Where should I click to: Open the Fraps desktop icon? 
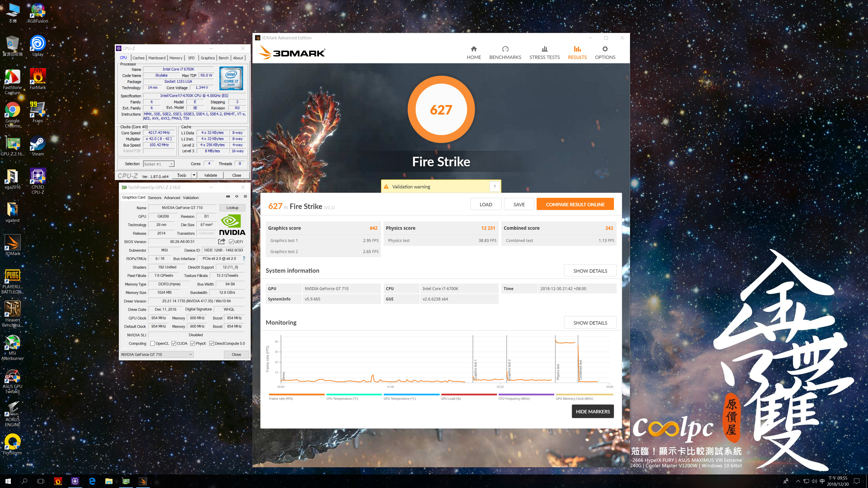pyautogui.click(x=38, y=113)
